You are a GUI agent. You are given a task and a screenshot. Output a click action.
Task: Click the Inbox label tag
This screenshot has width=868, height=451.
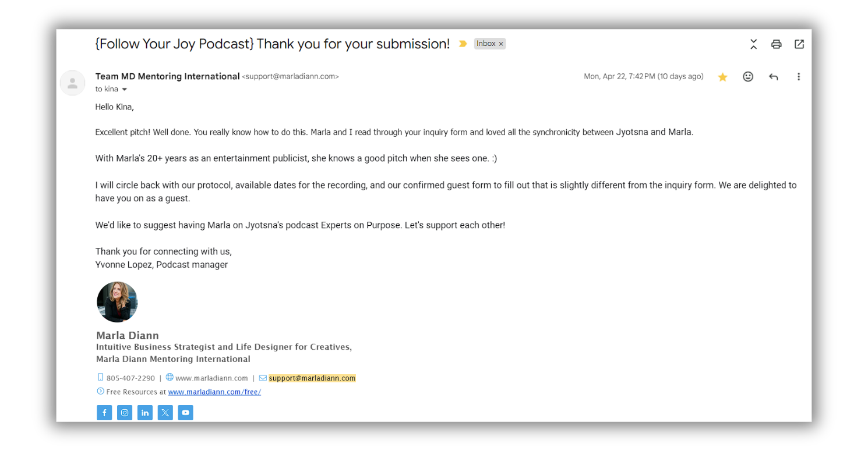[x=486, y=44]
